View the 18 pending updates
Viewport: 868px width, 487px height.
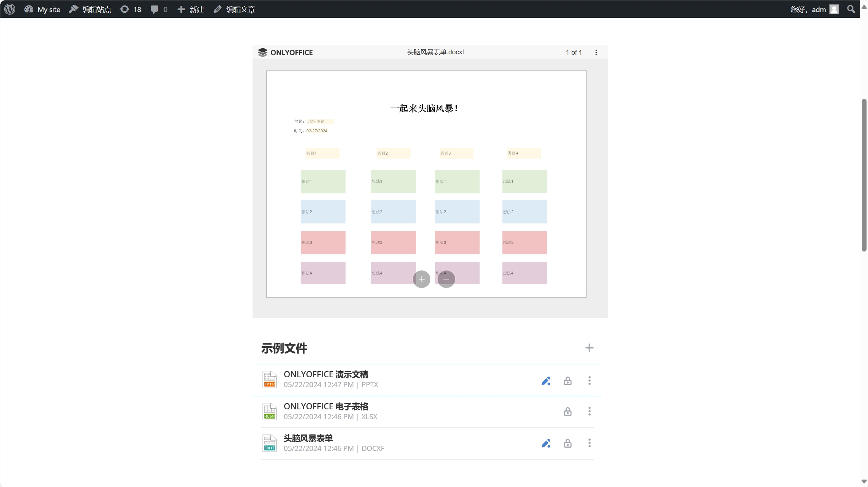pyautogui.click(x=131, y=9)
